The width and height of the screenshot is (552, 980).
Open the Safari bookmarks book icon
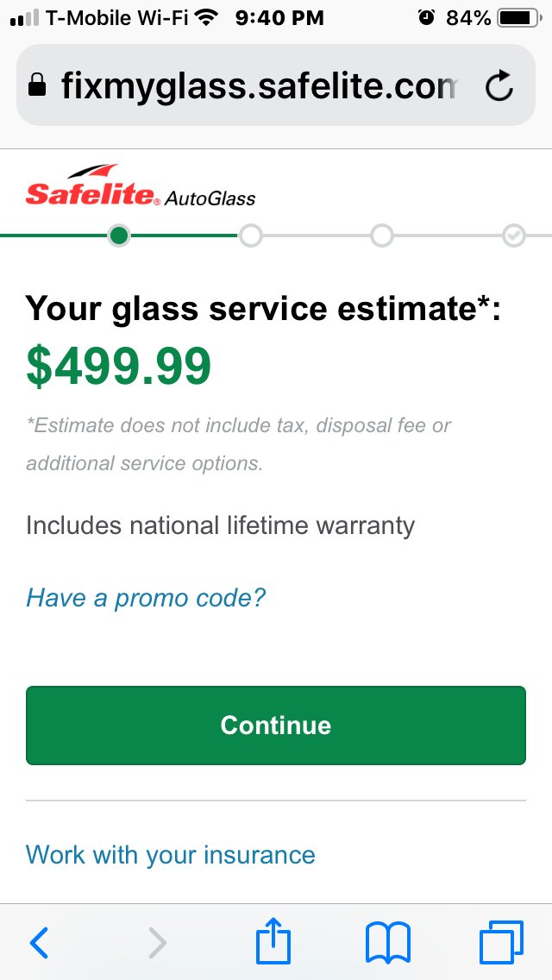click(387, 943)
